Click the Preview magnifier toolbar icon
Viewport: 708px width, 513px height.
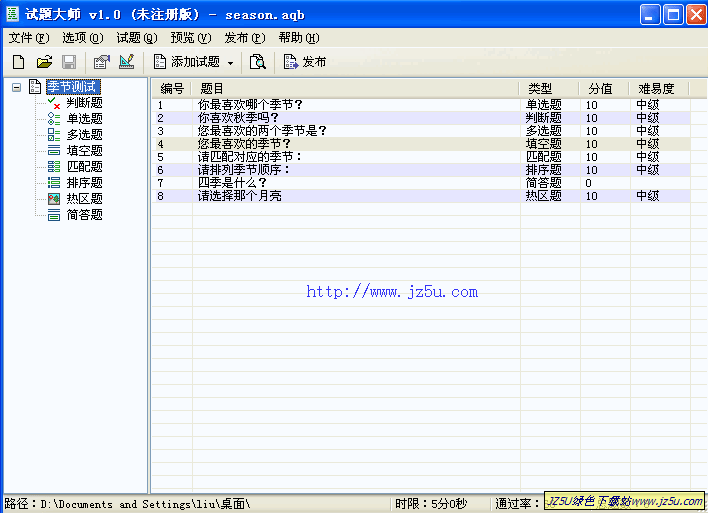tap(258, 62)
